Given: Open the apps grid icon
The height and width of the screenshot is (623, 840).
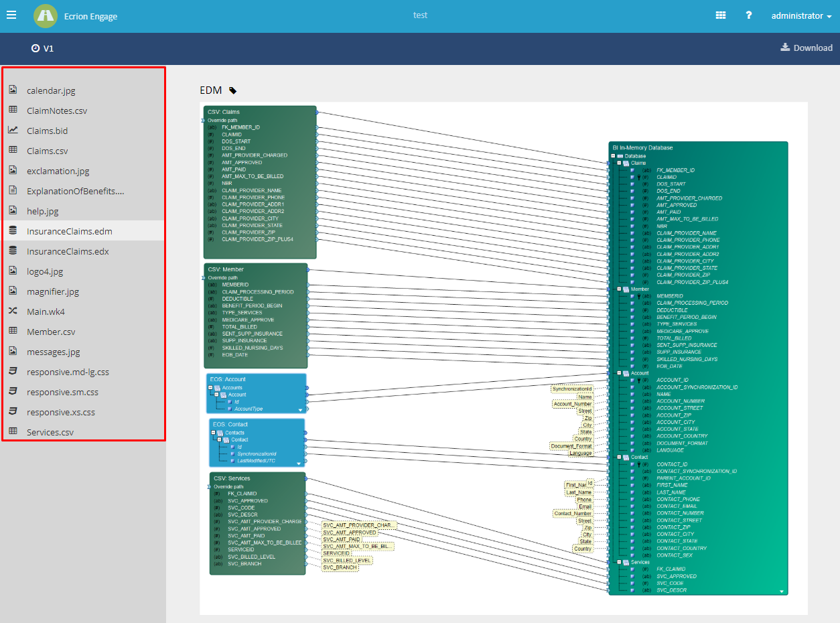Looking at the screenshot, I should (x=721, y=15).
